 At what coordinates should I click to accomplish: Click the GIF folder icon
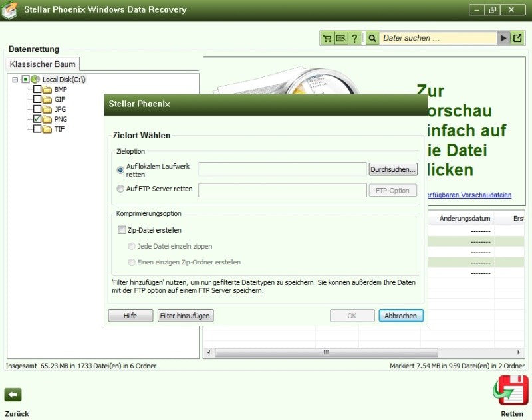[47, 100]
